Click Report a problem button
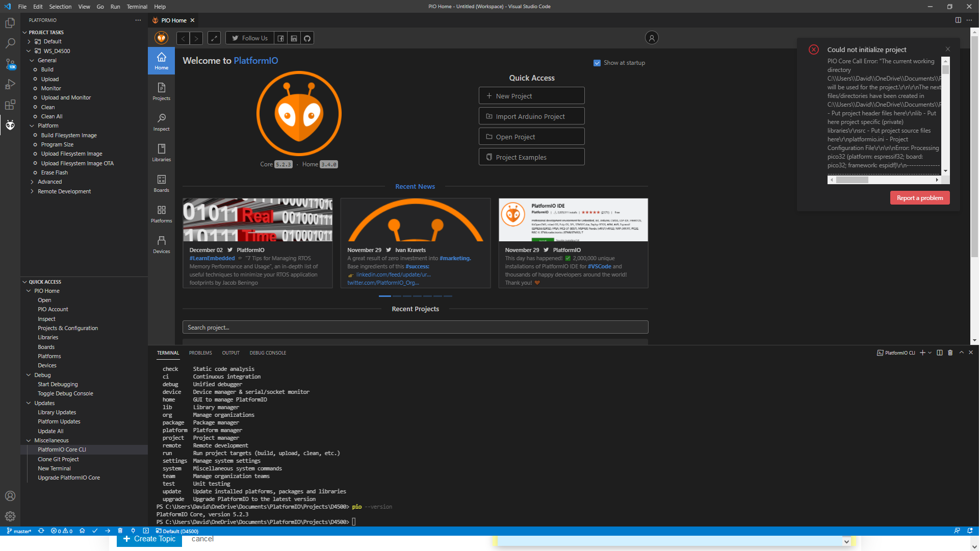 click(921, 198)
